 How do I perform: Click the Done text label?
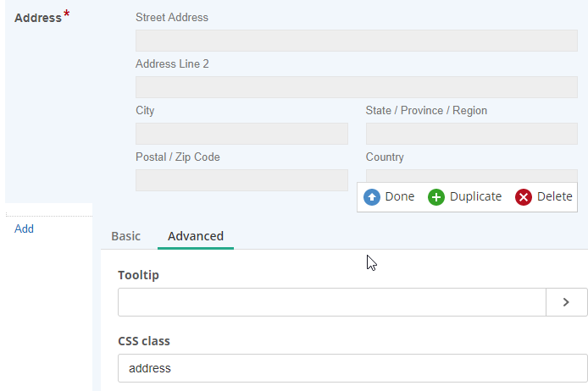pyautogui.click(x=399, y=196)
